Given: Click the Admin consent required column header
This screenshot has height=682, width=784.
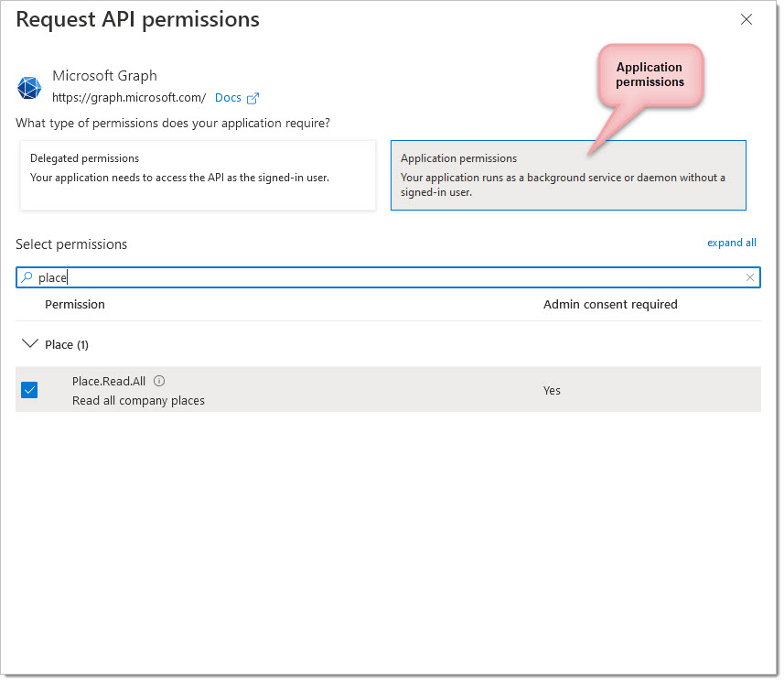Looking at the screenshot, I should (610, 304).
